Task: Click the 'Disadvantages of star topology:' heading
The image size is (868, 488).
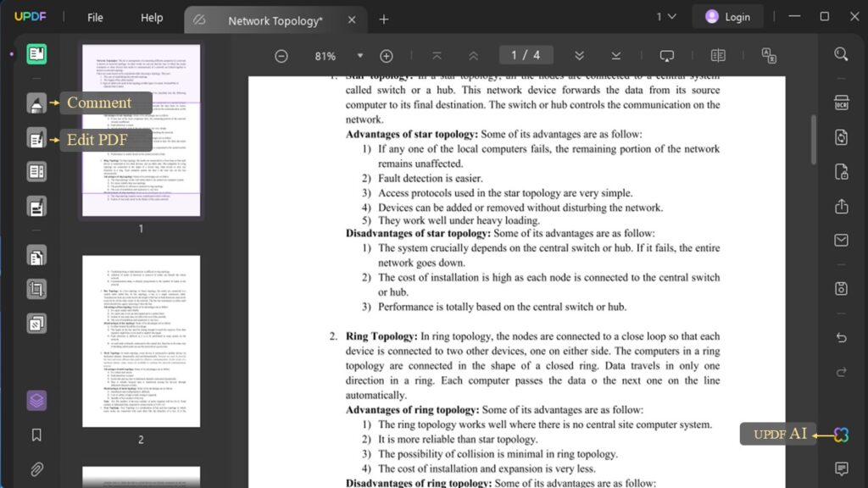Action: point(419,234)
